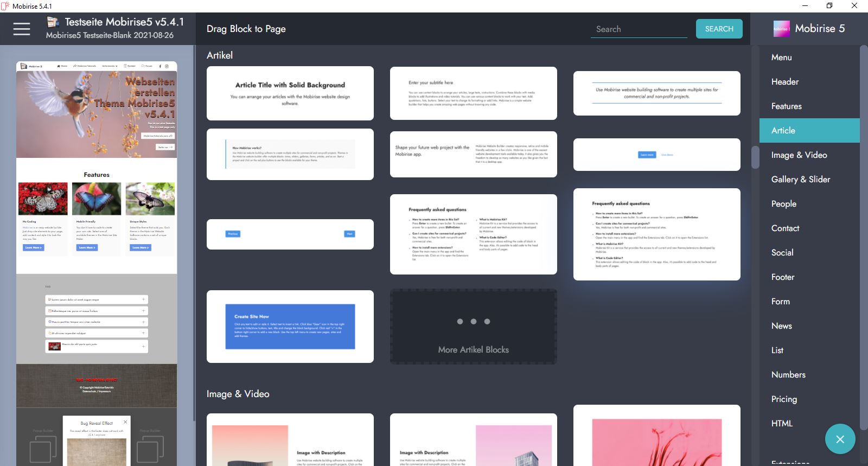
Task: Click the SEARCH button
Action: (719, 29)
